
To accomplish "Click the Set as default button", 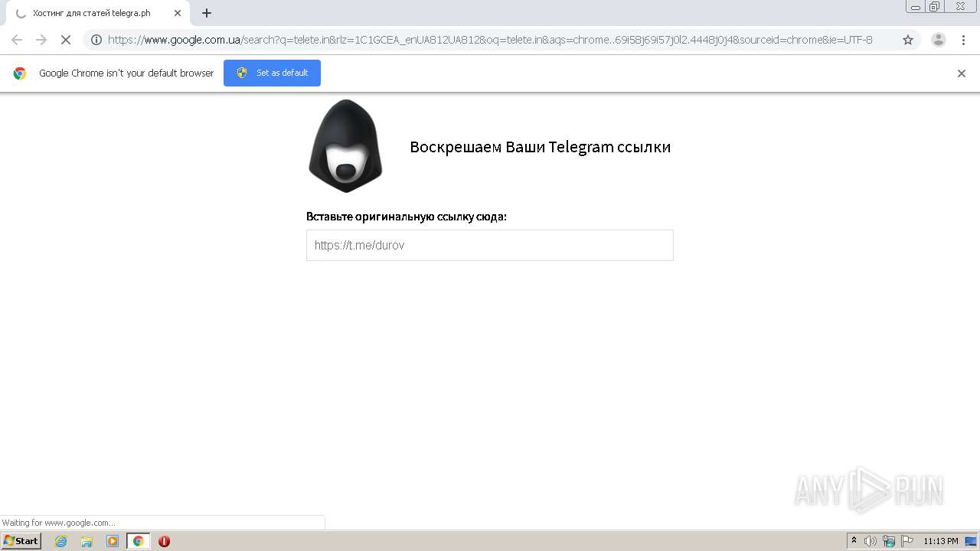I will (272, 73).
